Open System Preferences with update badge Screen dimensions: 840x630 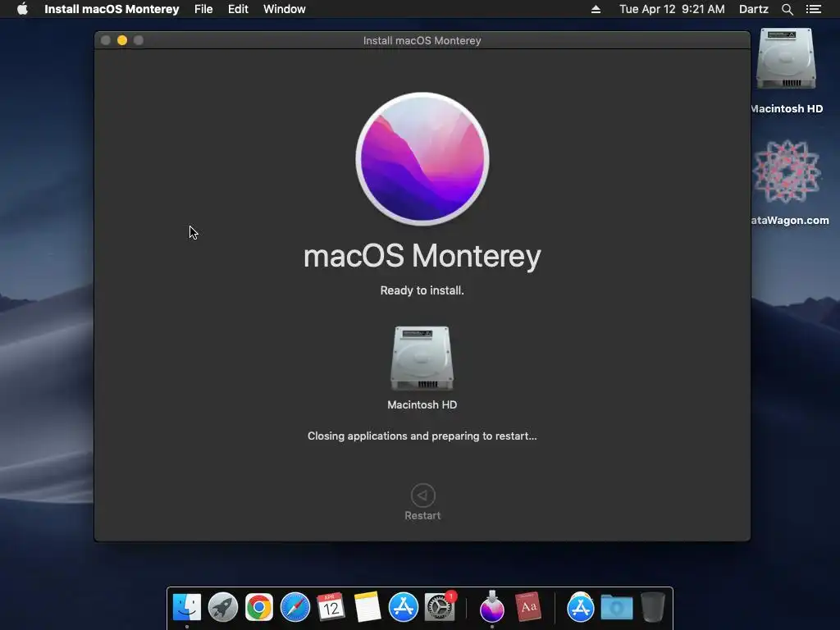click(x=440, y=608)
